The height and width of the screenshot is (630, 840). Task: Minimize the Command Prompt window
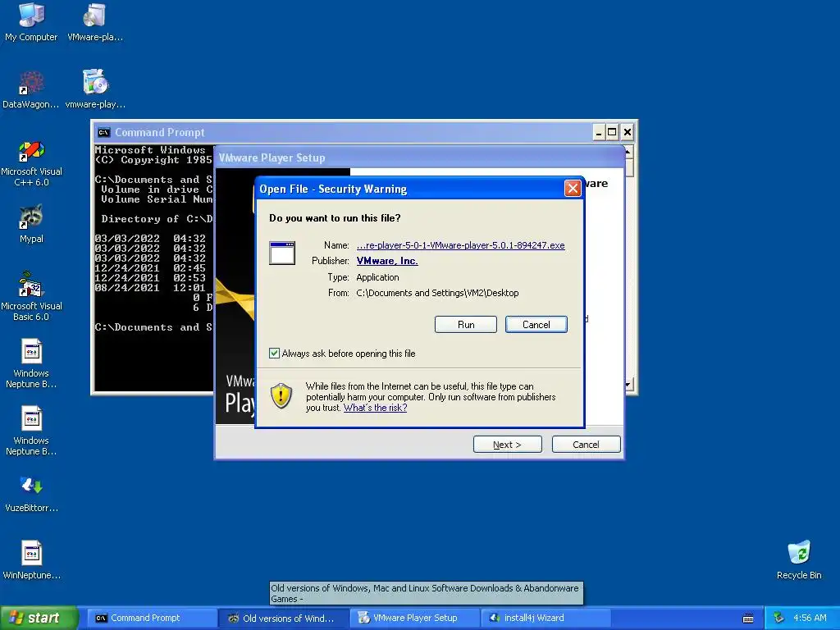[x=599, y=132]
